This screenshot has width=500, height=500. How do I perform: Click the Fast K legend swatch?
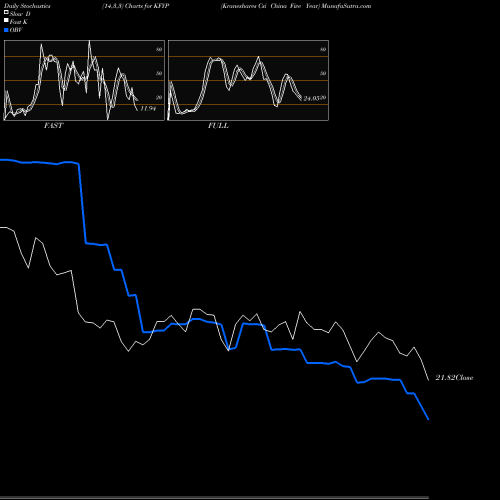[x=6, y=20]
